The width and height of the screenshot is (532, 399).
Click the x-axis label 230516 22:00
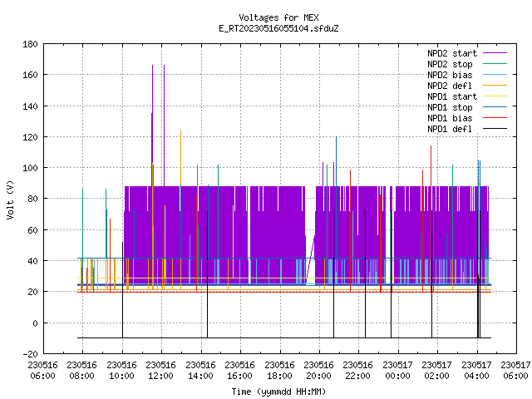357,371
